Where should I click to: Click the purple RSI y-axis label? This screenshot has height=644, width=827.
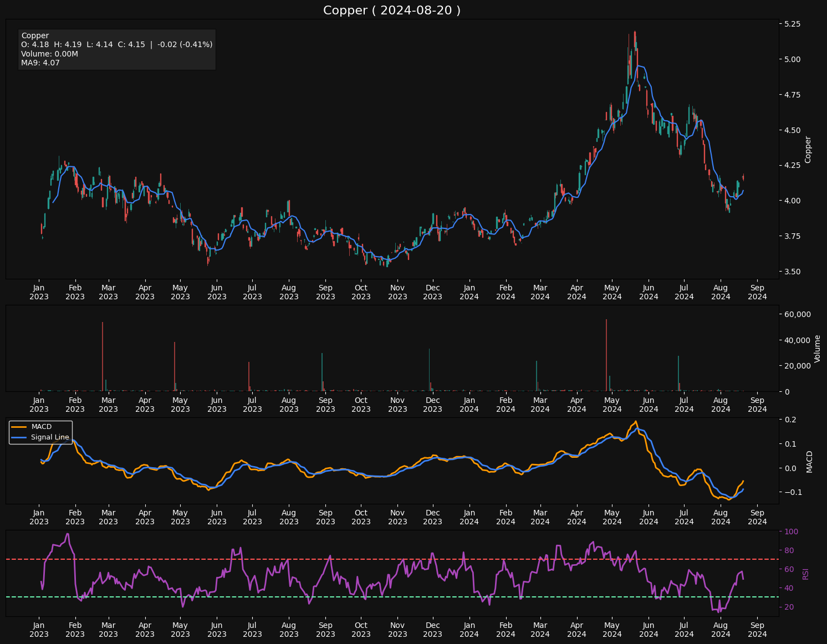pos(806,574)
